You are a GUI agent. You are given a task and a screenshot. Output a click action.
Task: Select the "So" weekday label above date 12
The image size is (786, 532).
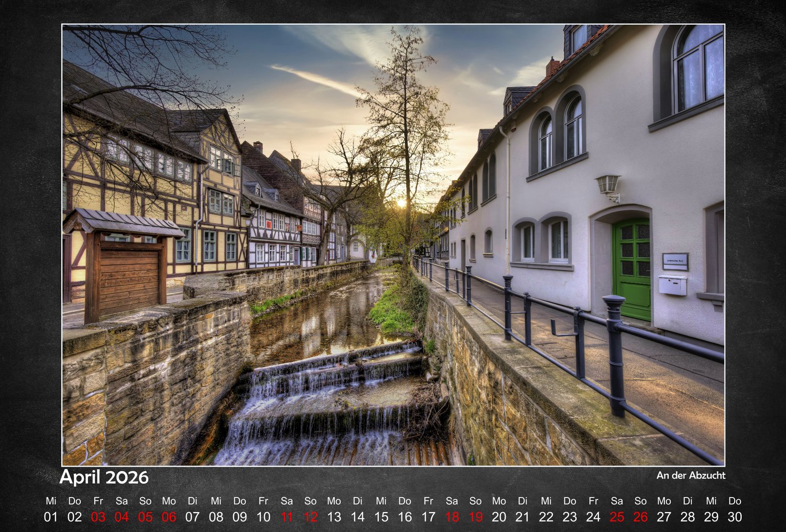310,501
